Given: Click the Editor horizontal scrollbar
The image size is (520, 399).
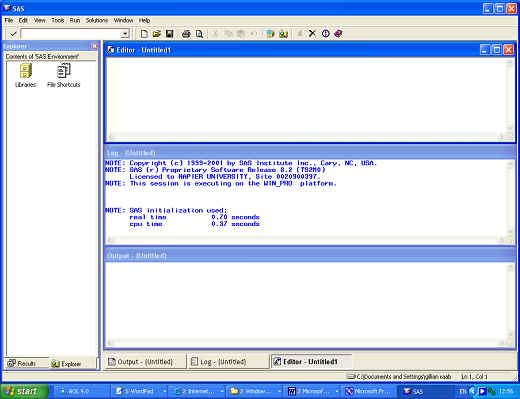Looking at the screenshot, I should click(306, 136).
